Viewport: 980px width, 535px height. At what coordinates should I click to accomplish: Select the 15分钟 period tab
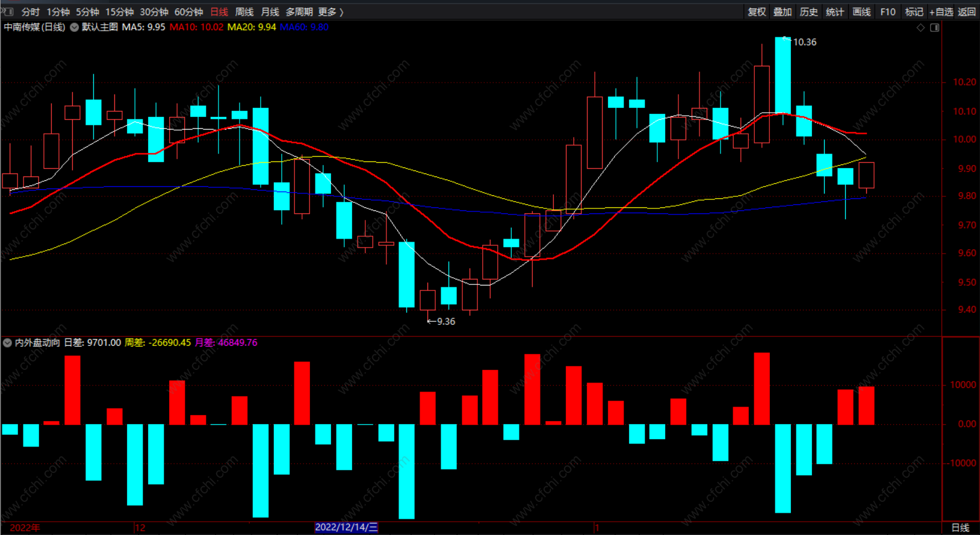tap(119, 12)
